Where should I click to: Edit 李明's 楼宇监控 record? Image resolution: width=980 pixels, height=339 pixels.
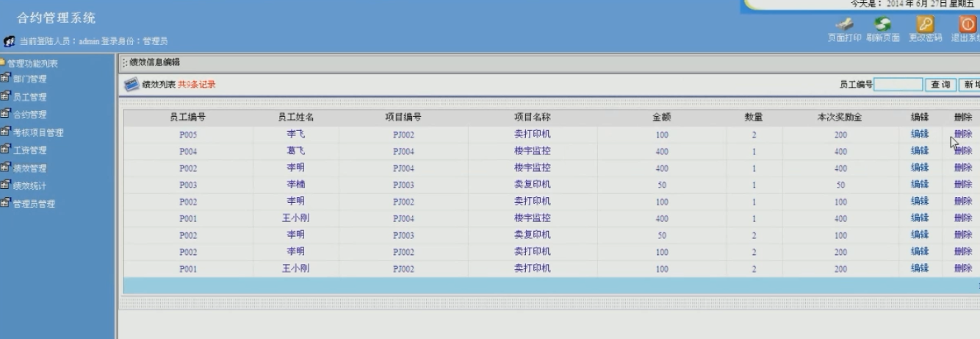pos(920,168)
